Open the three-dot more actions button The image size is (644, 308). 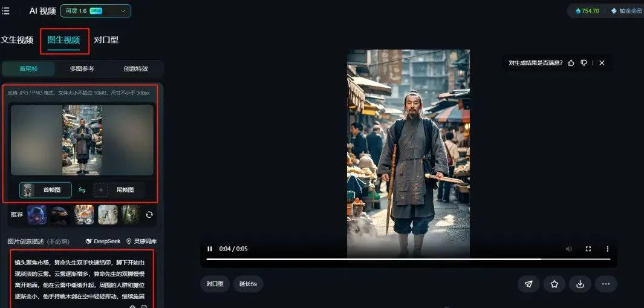point(606,284)
